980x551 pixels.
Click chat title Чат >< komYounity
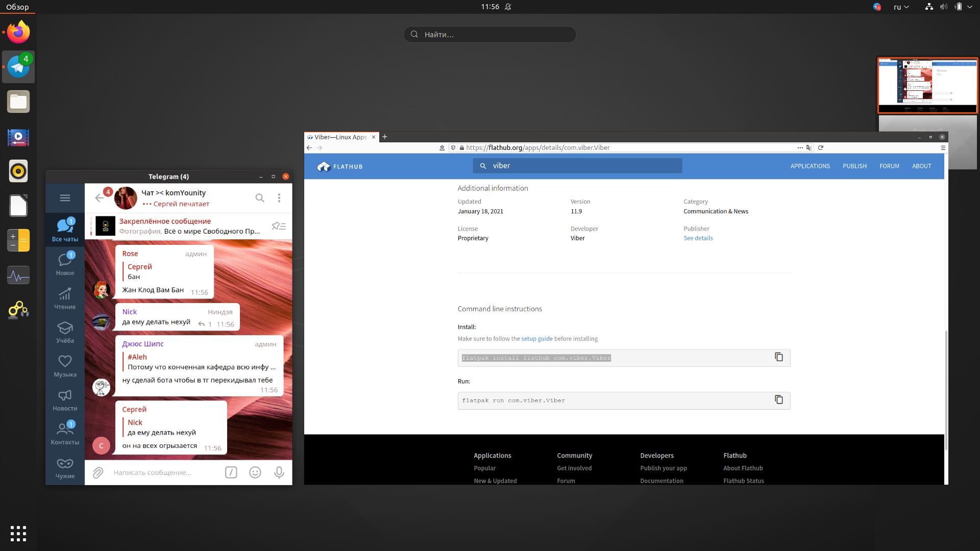coord(174,193)
